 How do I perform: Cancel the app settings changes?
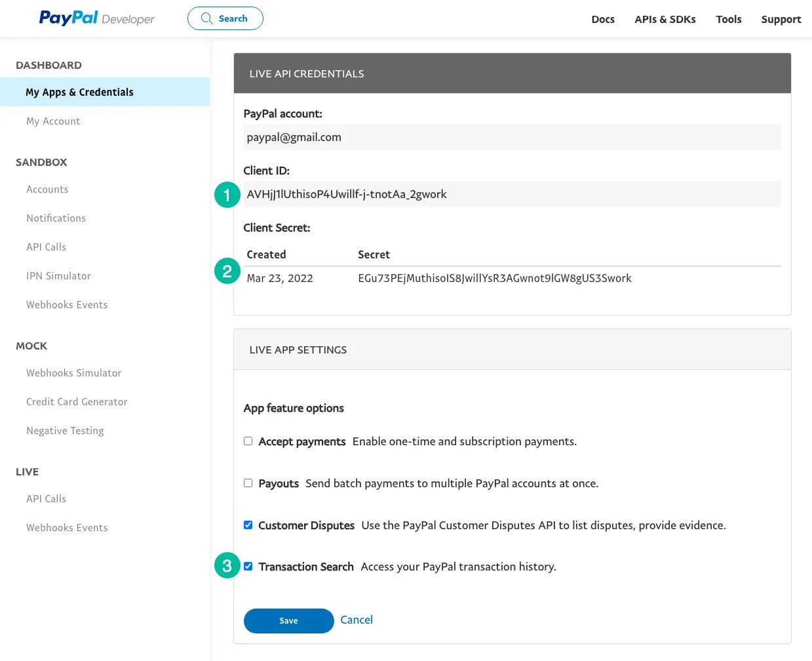(357, 620)
